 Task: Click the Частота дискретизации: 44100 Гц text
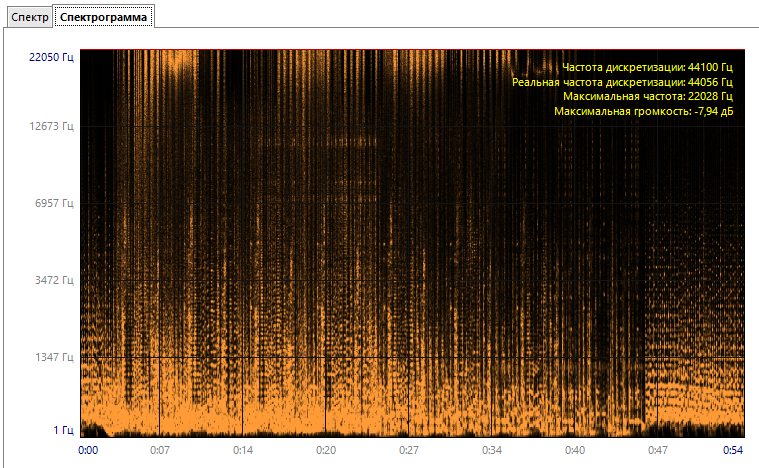(648, 67)
